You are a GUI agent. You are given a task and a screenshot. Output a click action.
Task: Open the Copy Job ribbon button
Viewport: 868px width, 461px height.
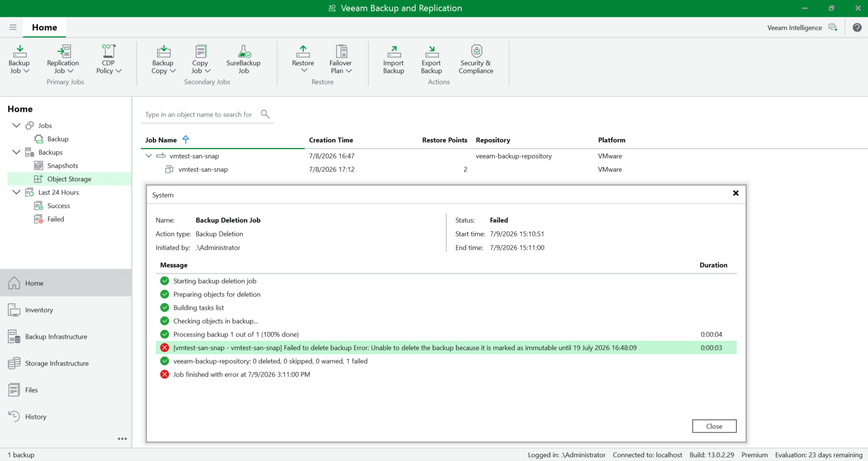pyautogui.click(x=201, y=60)
